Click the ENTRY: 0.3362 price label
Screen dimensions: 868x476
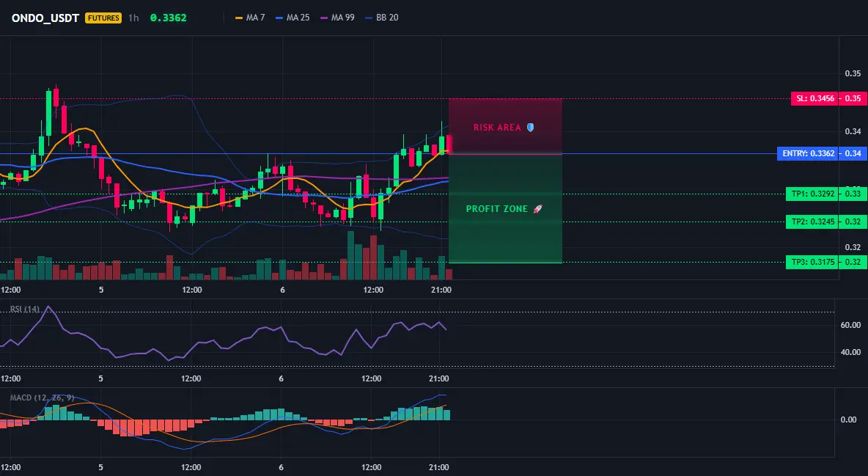[x=808, y=153]
